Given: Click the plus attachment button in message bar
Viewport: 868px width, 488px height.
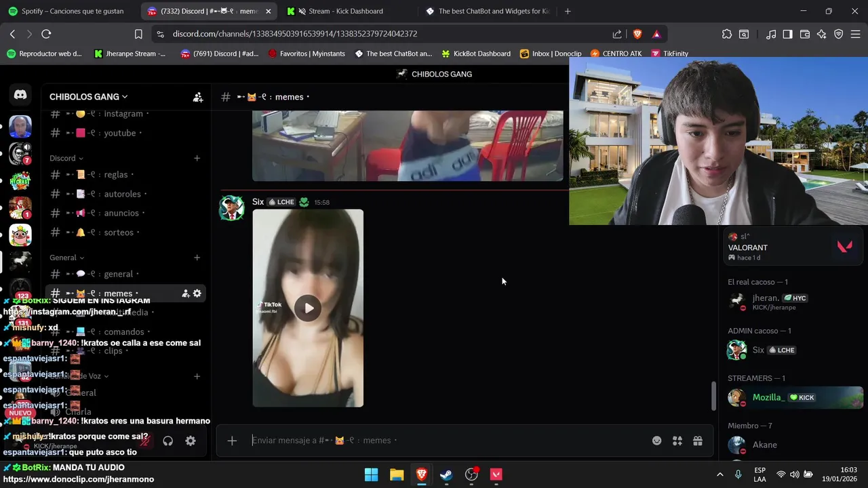Looking at the screenshot, I should 232,441.
